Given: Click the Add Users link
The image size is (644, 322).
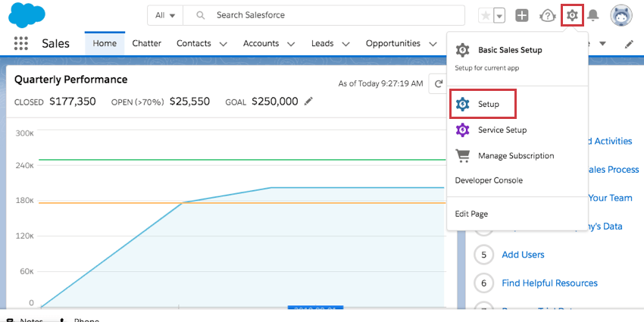Looking at the screenshot, I should click(523, 255).
